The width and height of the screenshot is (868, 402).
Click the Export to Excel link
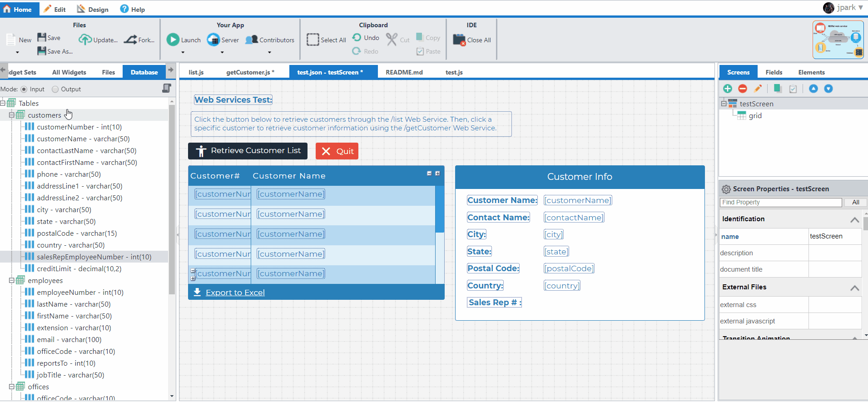click(x=235, y=293)
